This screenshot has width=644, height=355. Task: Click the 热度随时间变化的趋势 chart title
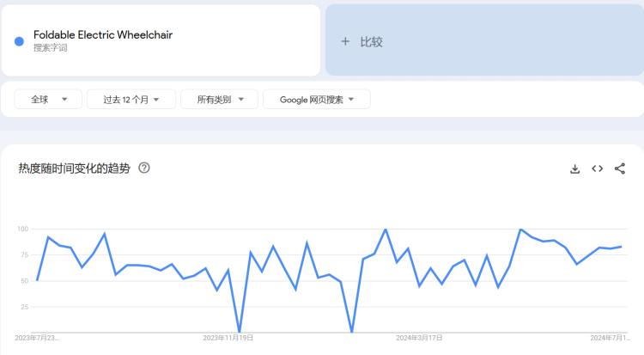(x=75, y=168)
